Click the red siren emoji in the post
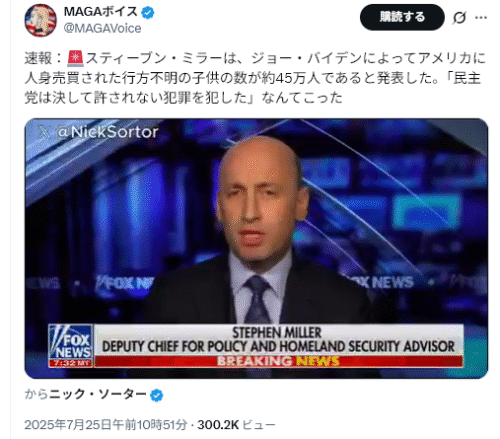The width and height of the screenshot is (500, 439). pos(75,59)
